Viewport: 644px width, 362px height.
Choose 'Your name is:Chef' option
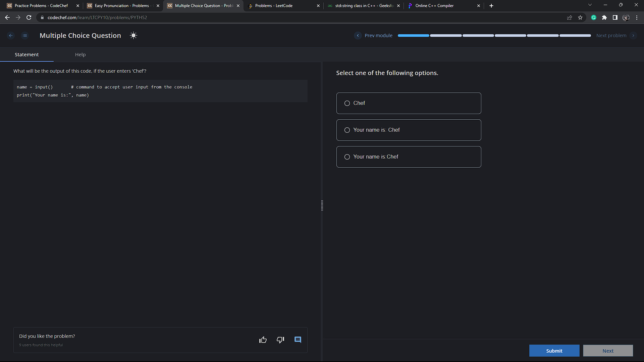point(347,157)
